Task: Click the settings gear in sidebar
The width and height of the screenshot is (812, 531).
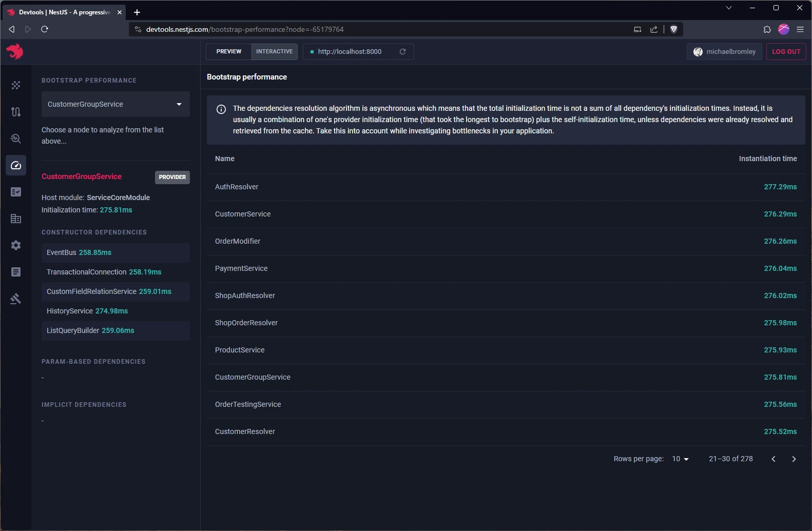Action: click(x=16, y=245)
